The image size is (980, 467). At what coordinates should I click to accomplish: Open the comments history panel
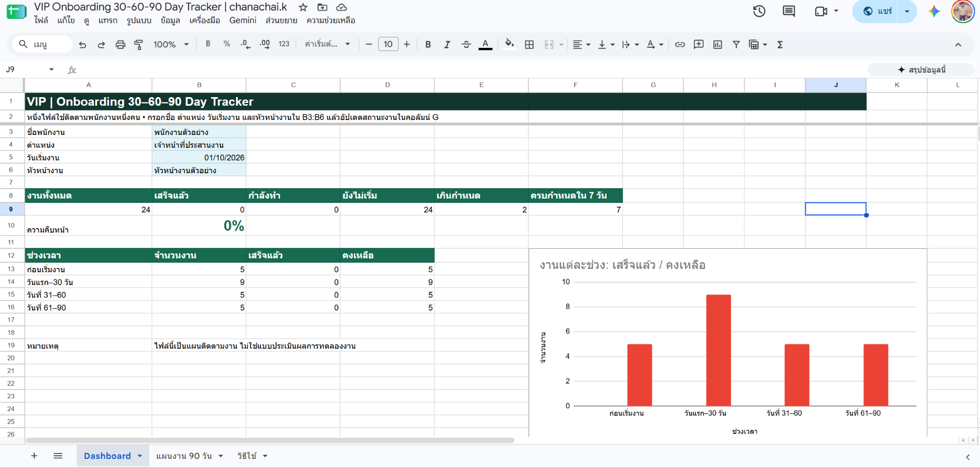click(x=789, y=11)
